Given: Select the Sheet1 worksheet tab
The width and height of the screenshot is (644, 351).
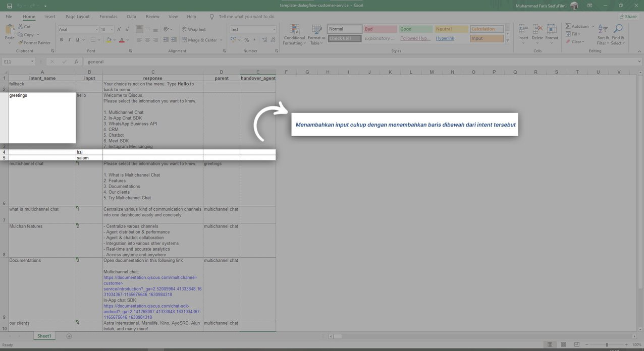Looking at the screenshot, I should click(x=44, y=336).
